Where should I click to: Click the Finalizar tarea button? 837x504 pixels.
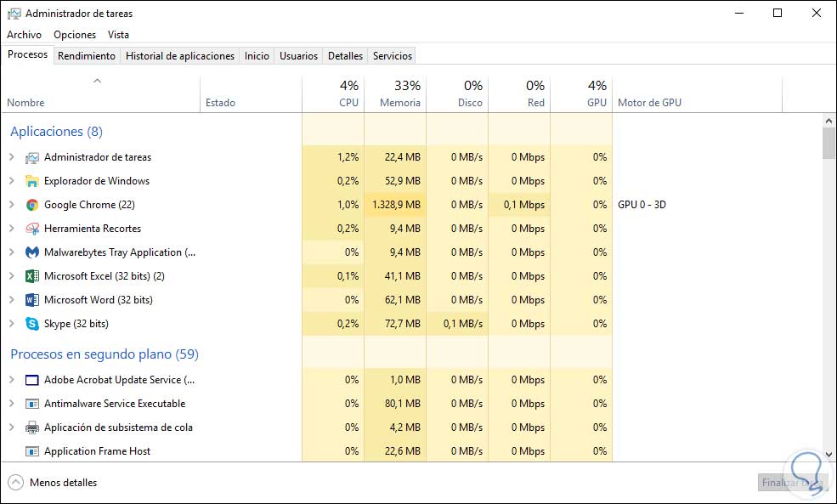click(791, 483)
